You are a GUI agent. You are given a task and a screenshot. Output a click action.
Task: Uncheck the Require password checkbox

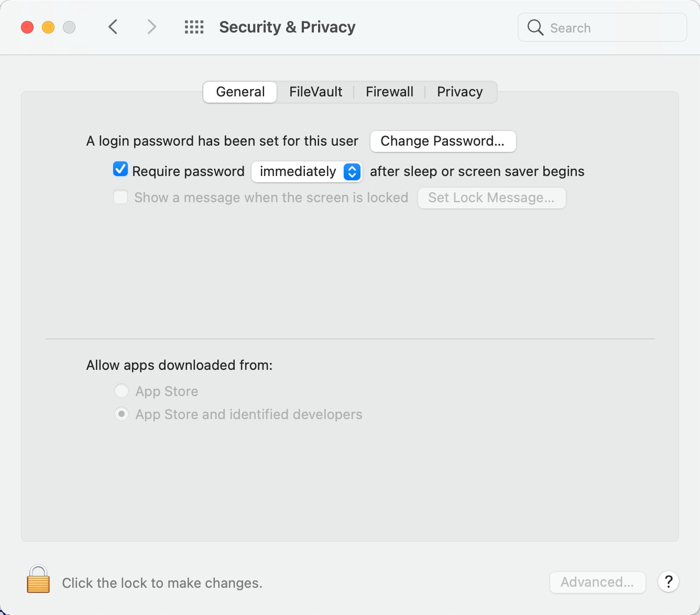click(x=121, y=169)
